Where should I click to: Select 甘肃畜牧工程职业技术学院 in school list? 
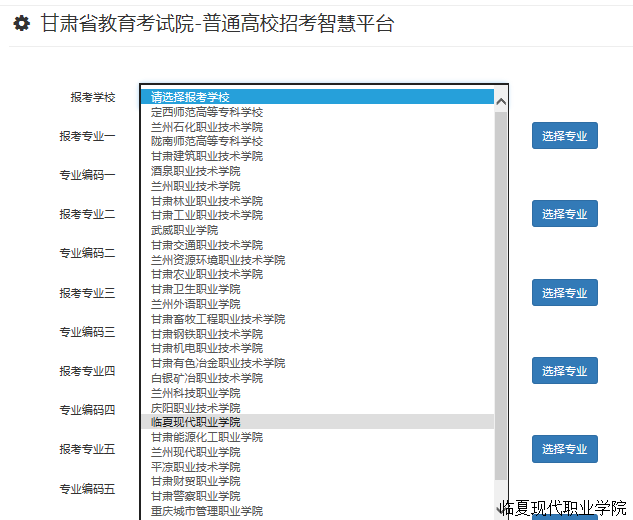pos(318,319)
